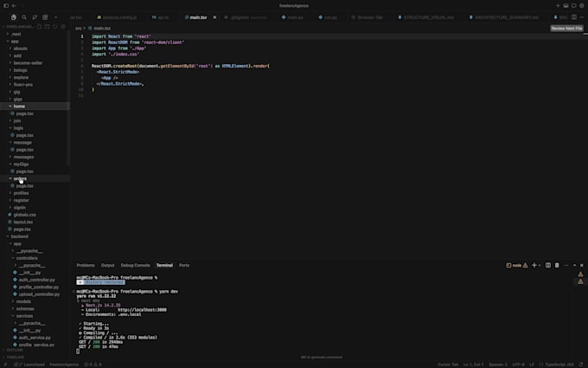Viewport: 588px width, 368px height.
Task: Expand the profiles folder
Action: (21, 193)
